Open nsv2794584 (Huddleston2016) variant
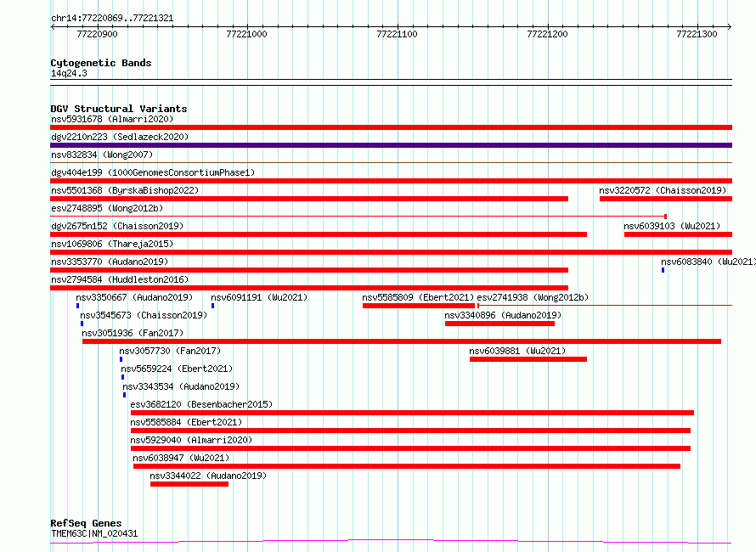 [x=120, y=279]
